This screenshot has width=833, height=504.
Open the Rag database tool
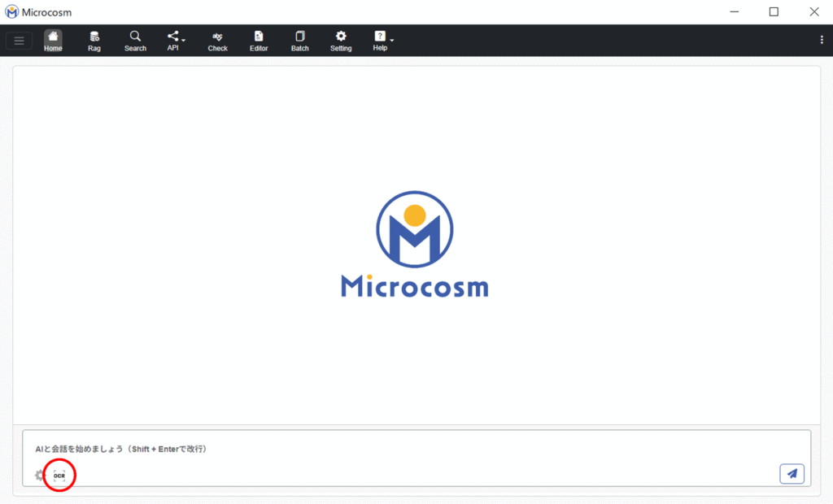pyautogui.click(x=94, y=41)
